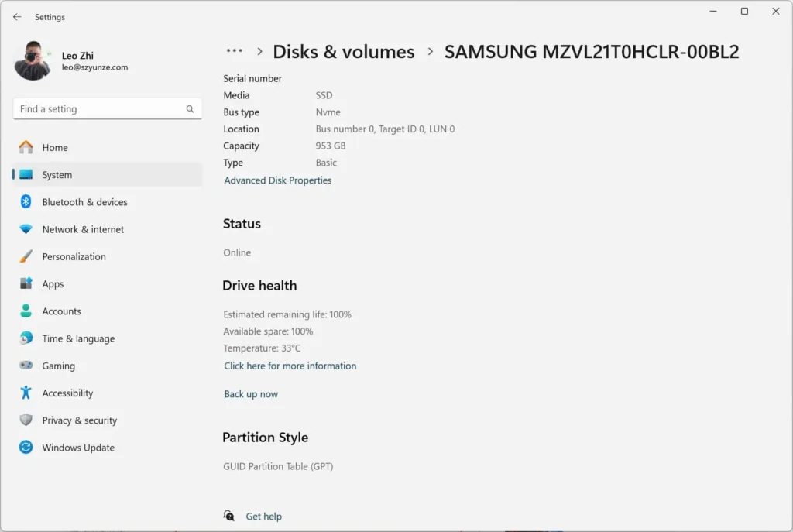
Task: Click the Serial number label
Action: coord(252,78)
